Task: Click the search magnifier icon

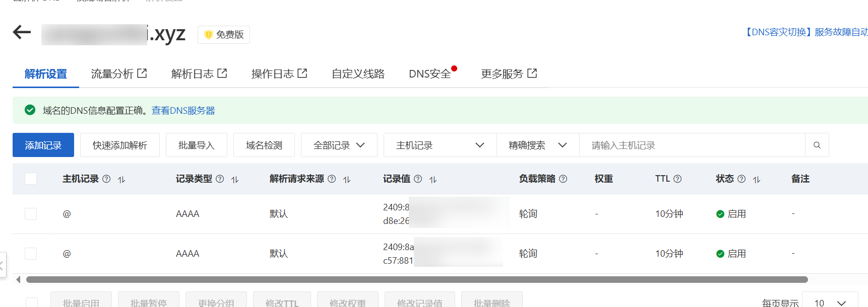Action: tap(817, 145)
